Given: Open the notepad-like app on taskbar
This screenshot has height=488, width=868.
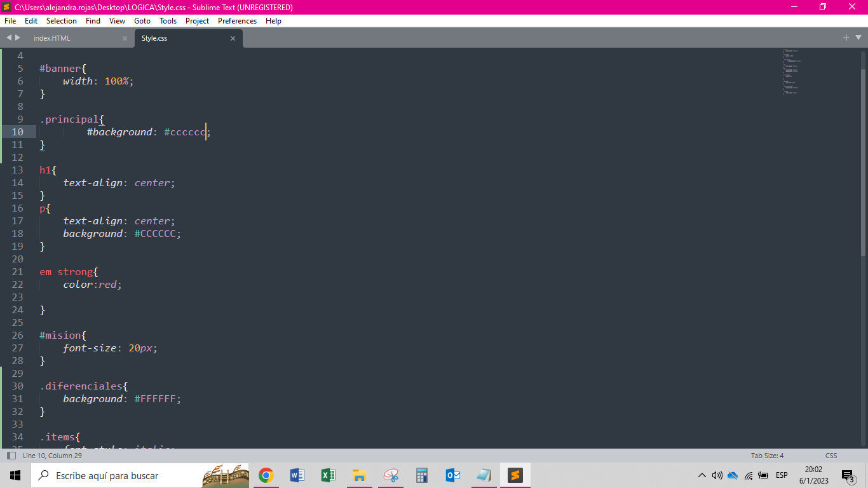Looking at the screenshot, I should [484, 475].
